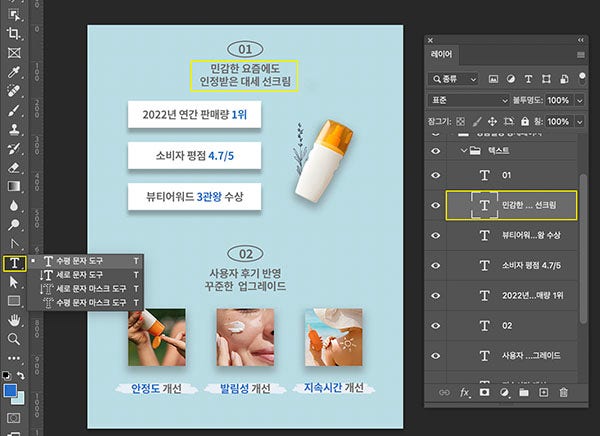The width and height of the screenshot is (600, 436).
Task: Collapse the 텍스트 group folder
Action: [463, 151]
